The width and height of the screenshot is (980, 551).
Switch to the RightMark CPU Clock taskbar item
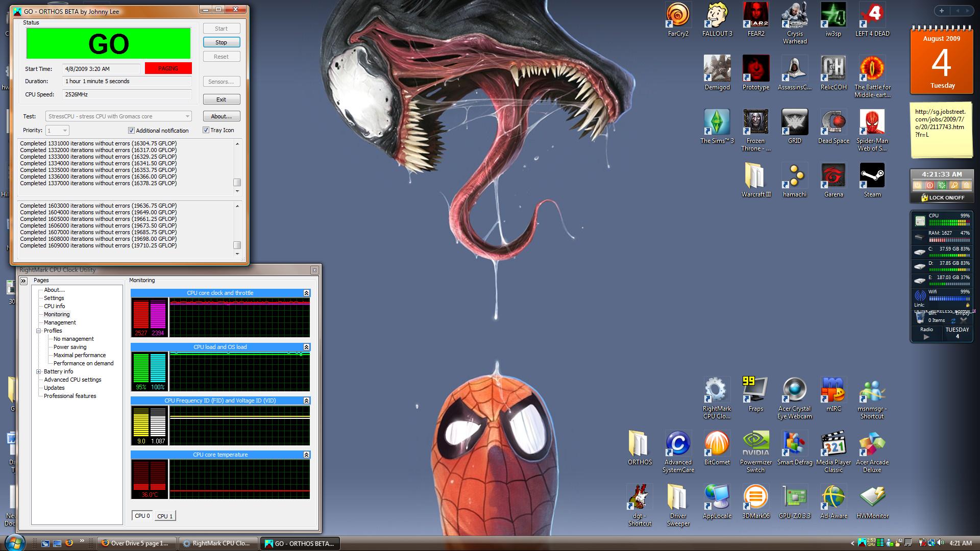(218, 543)
